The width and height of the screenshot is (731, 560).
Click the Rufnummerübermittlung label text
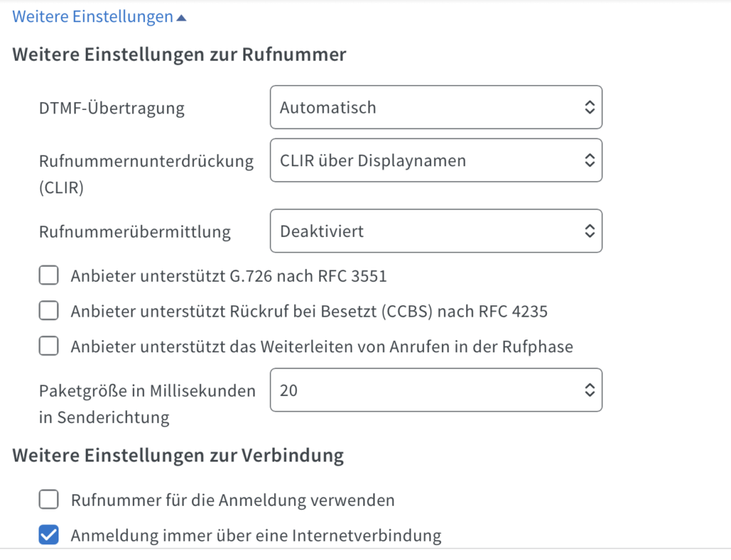(x=135, y=232)
